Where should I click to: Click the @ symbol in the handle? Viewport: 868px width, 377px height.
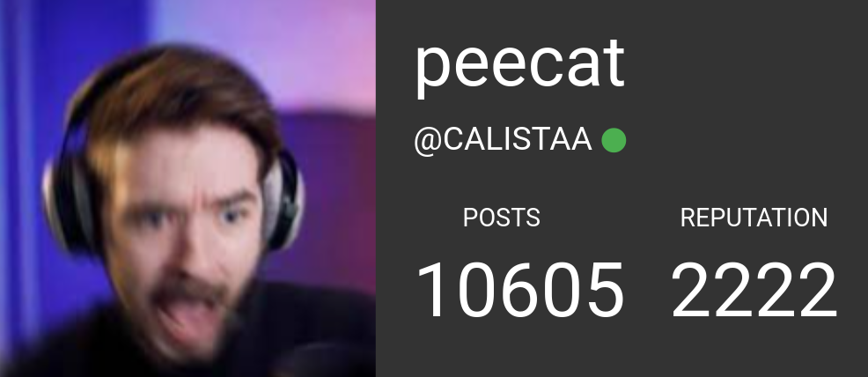pyautogui.click(x=428, y=141)
